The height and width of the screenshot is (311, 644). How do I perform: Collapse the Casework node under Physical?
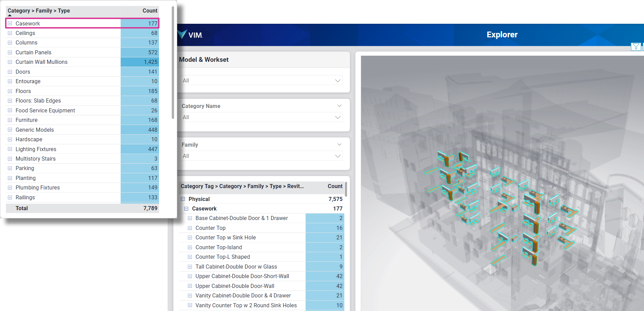pos(186,208)
